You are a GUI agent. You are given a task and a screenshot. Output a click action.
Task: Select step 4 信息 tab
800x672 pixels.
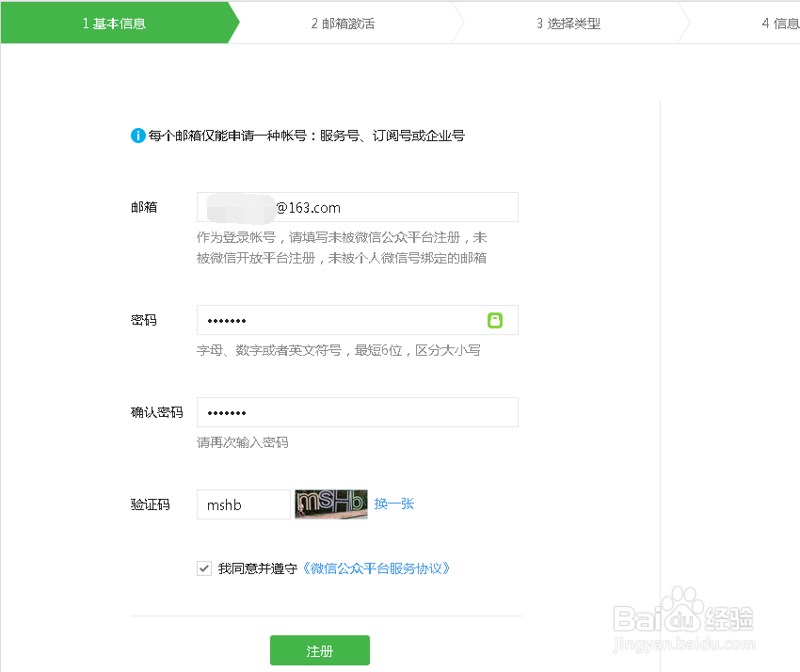click(x=780, y=24)
